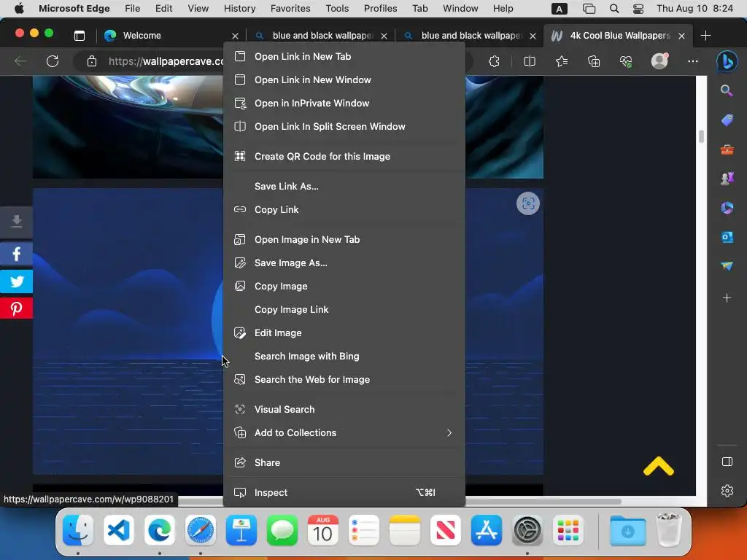Open the History menu in menu bar
The height and width of the screenshot is (560, 747).
[239, 9]
